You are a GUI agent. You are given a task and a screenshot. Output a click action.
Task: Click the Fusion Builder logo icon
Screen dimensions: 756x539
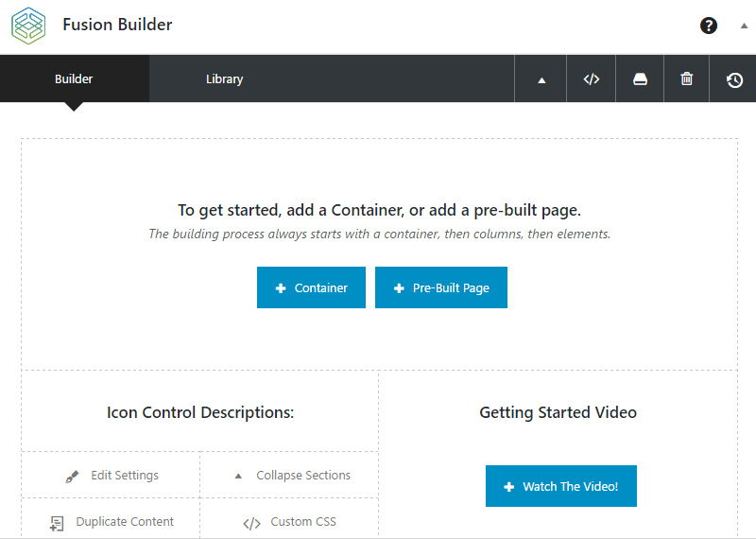tap(28, 26)
